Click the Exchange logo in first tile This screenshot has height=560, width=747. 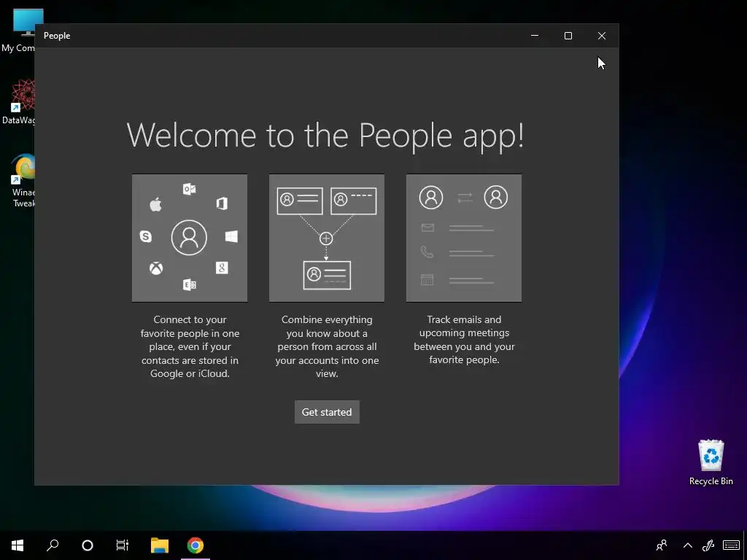pyautogui.click(x=190, y=285)
